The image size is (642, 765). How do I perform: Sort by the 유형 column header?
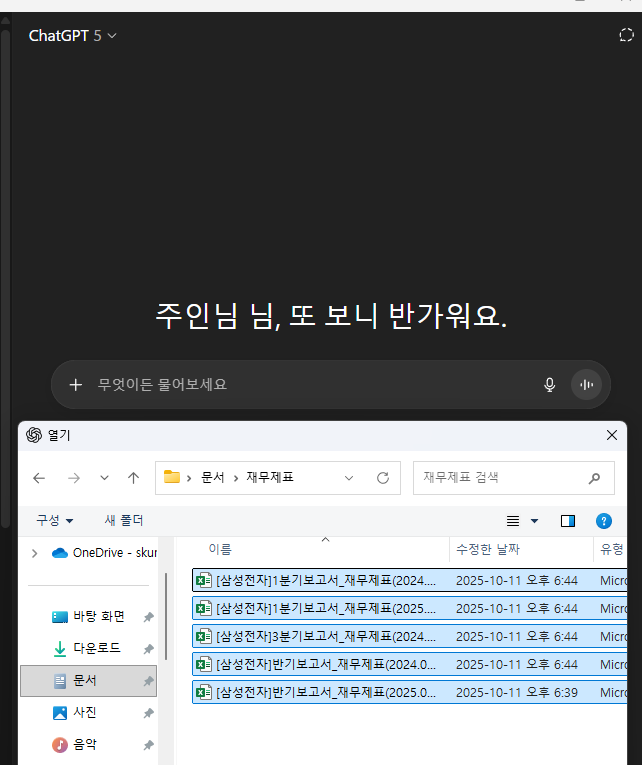pyautogui.click(x=612, y=550)
